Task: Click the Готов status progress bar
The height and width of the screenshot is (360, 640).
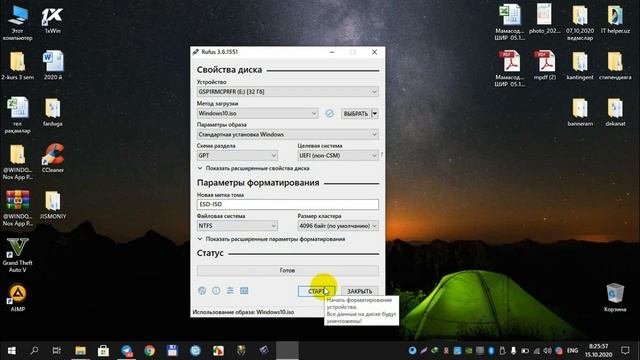Action: point(288,270)
